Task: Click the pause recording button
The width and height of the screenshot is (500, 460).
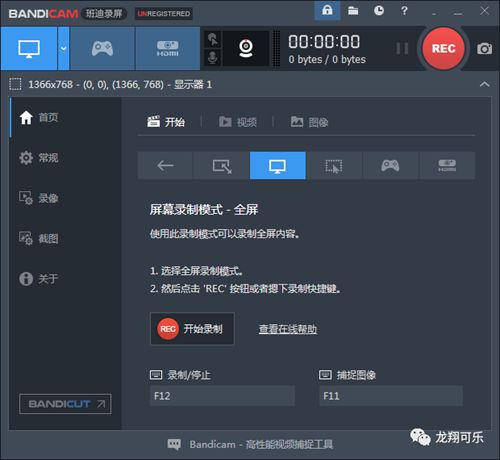Action: [402, 49]
